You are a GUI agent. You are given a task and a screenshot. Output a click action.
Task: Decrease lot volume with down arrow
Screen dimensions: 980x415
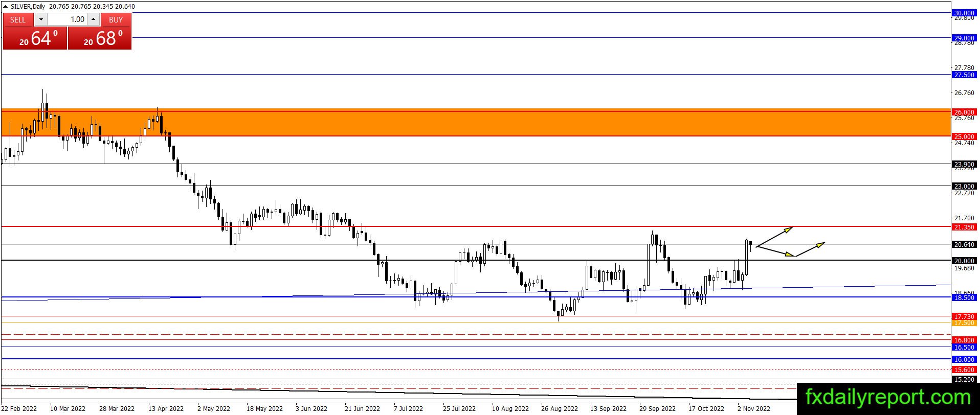pyautogui.click(x=41, y=19)
